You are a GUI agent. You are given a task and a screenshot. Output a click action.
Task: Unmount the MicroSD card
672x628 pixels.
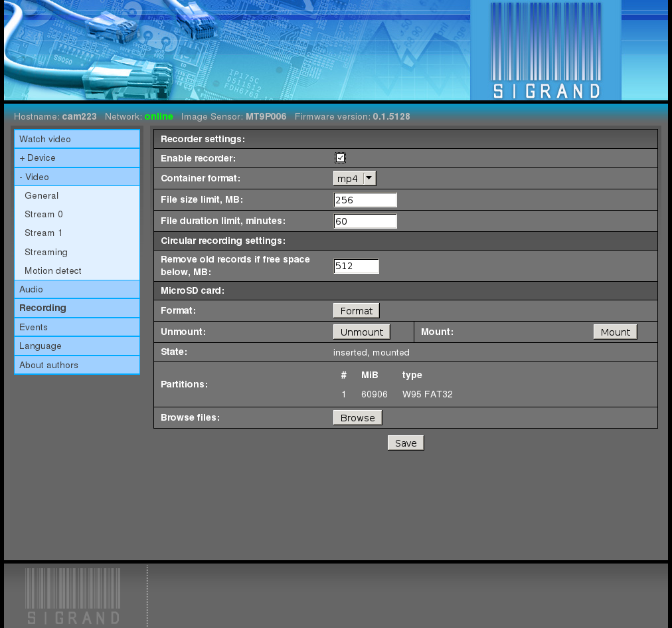click(x=362, y=332)
